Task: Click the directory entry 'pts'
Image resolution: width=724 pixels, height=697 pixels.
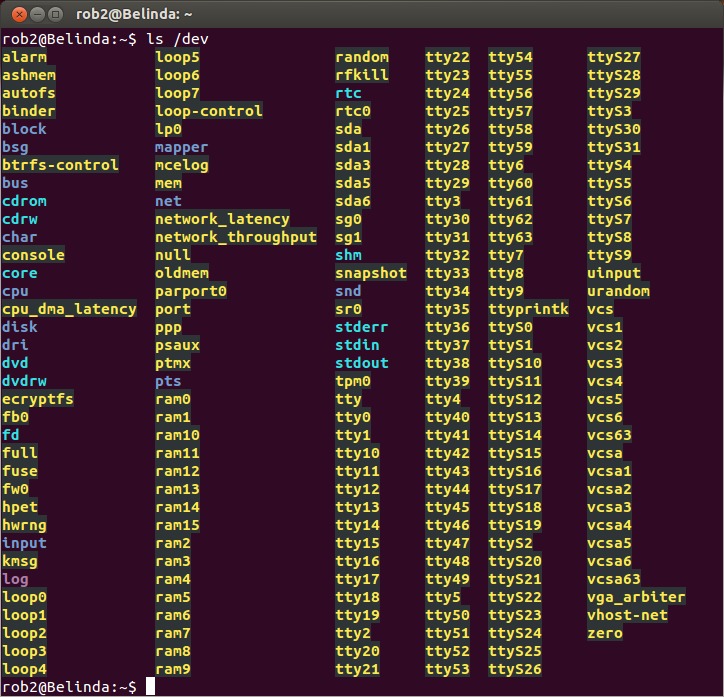Action: pos(168,381)
